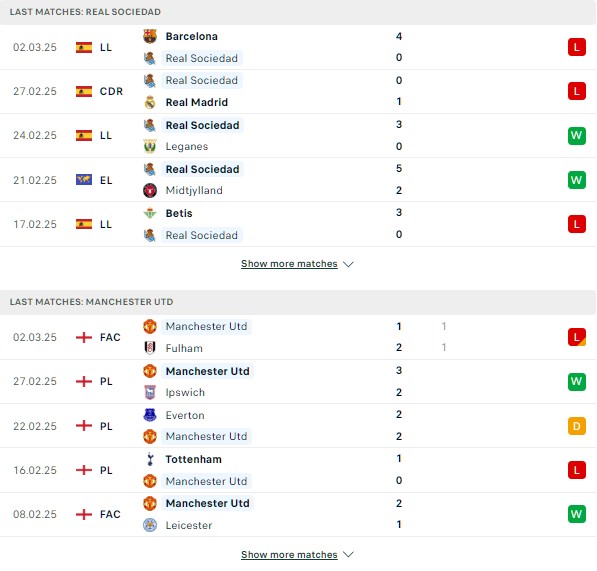The image size is (597, 571).
Task: Click the Leicester team crest icon
Action: [150, 525]
